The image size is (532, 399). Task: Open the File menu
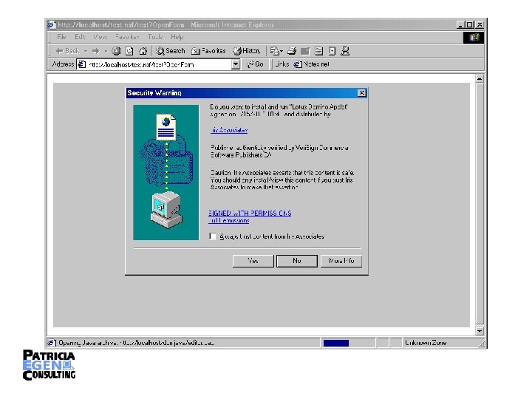[x=61, y=37]
